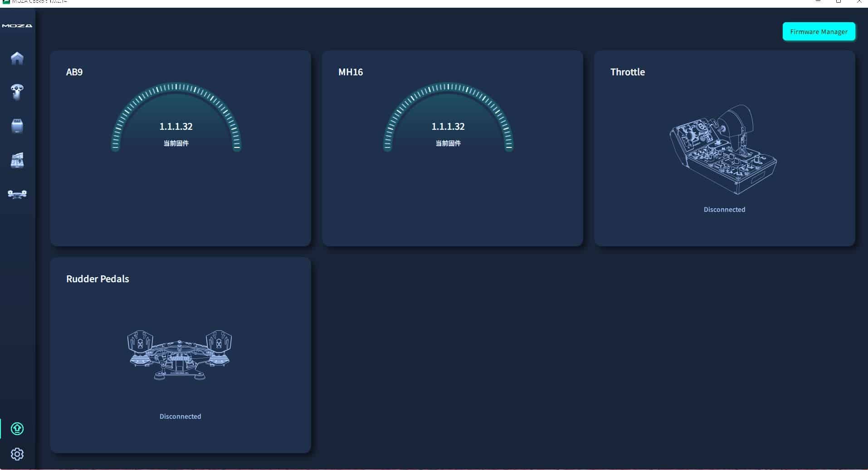Click the Throttle card heading
This screenshot has height=470, width=868.
(627, 72)
